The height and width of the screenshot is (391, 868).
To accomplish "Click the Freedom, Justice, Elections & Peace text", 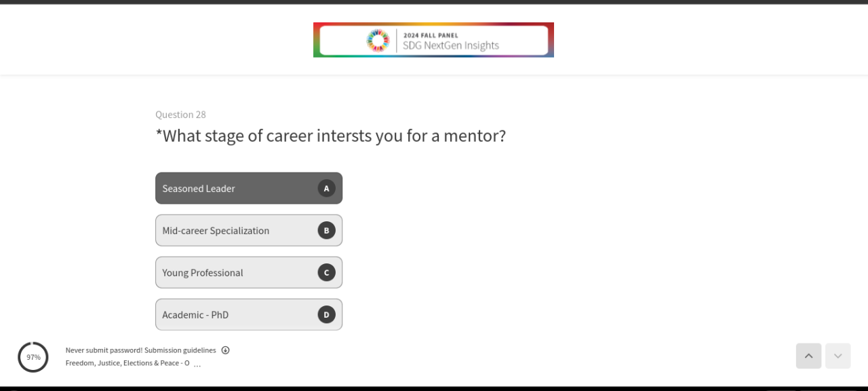I will pos(127,363).
